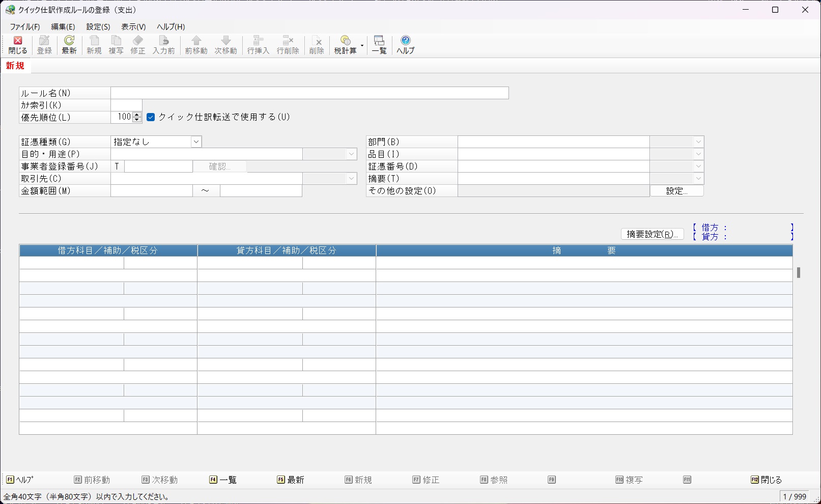Click the 閉じる (close) toolbar icon
This screenshot has width=821, height=504.
tap(18, 45)
